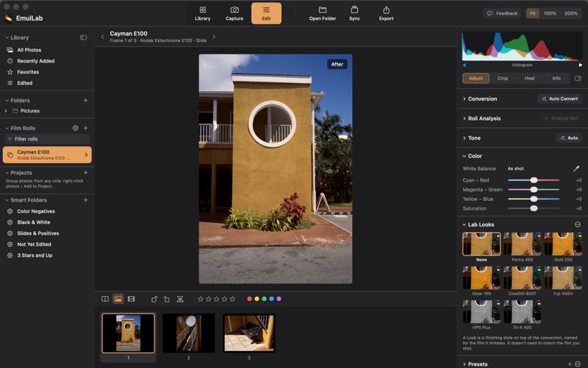This screenshot has height=368, width=588.
Task: Collapse the Library section in the sidebar
Action: click(x=7, y=38)
